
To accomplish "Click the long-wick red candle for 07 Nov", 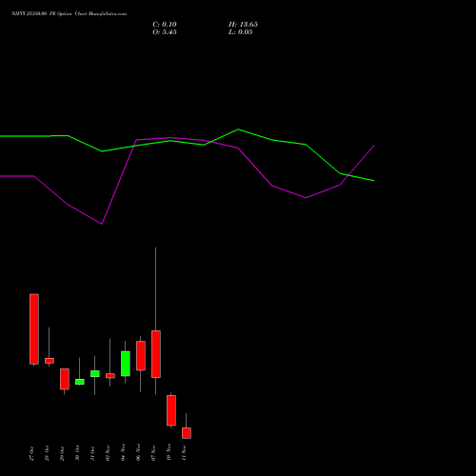I will pyautogui.click(x=156, y=354).
